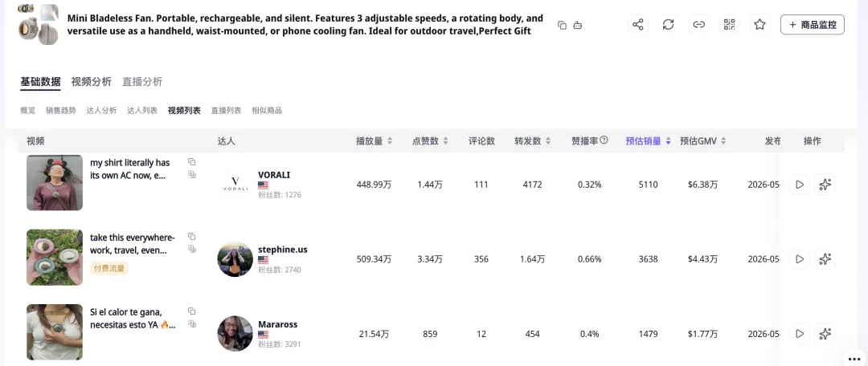The image size is (868, 366).
Task: Sort by 播放量 column
Action: (x=375, y=141)
